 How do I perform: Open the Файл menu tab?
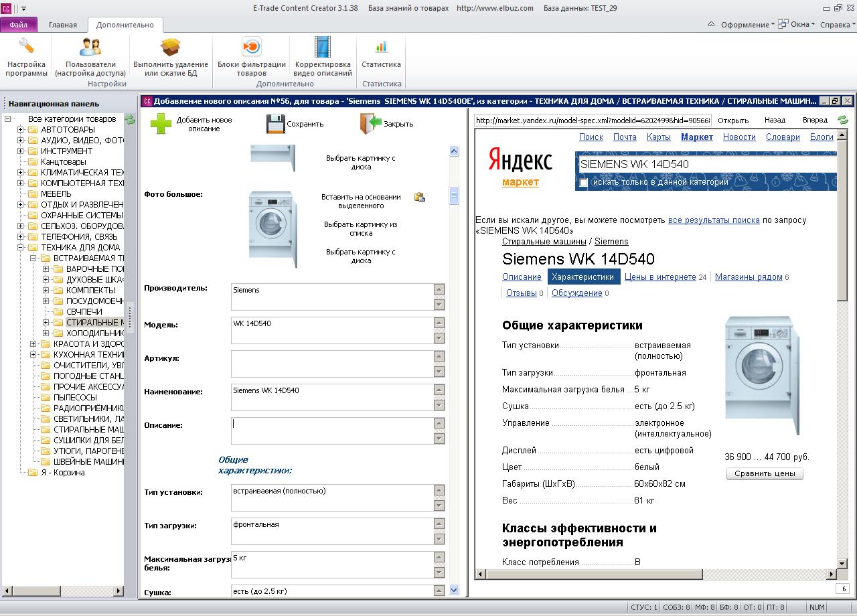pos(19,25)
